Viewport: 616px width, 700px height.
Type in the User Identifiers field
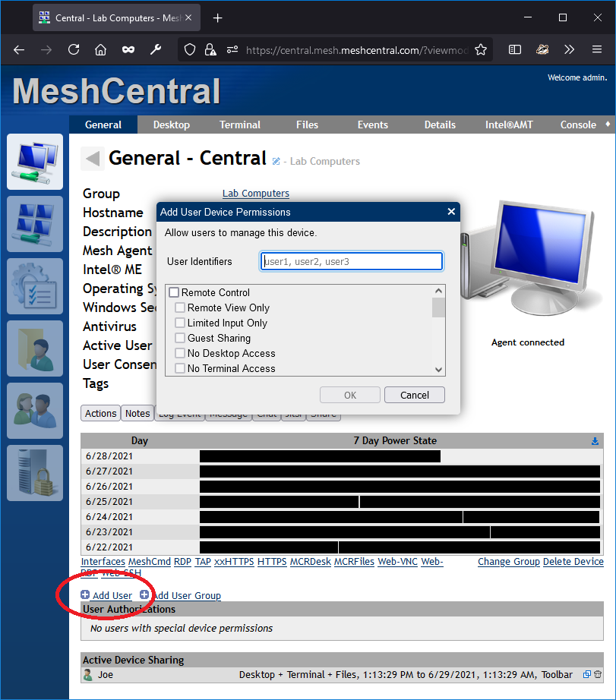(x=351, y=260)
